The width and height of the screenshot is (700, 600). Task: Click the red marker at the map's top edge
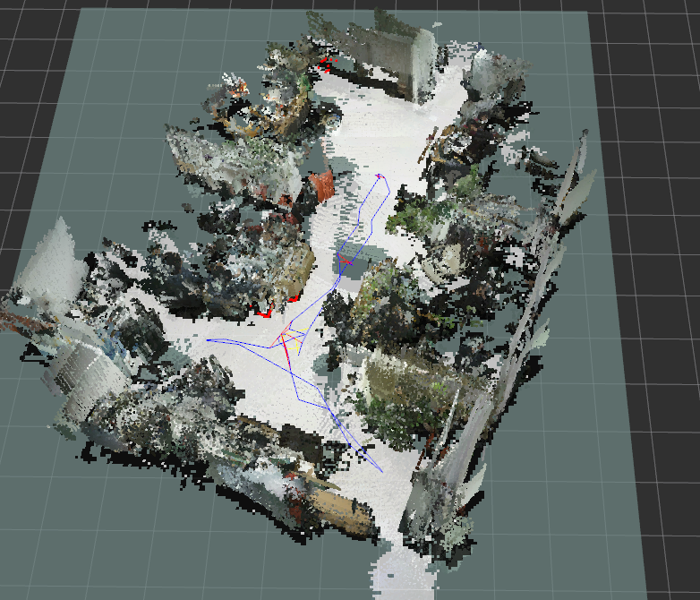pyautogui.click(x=326, y=64)
